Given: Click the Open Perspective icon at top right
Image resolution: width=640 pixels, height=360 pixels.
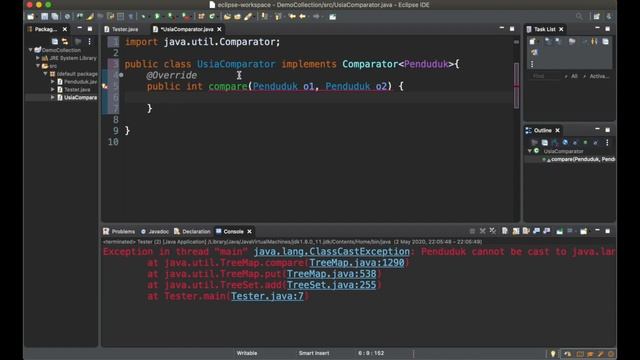Looking at the screenshot, I should [597, 17].
